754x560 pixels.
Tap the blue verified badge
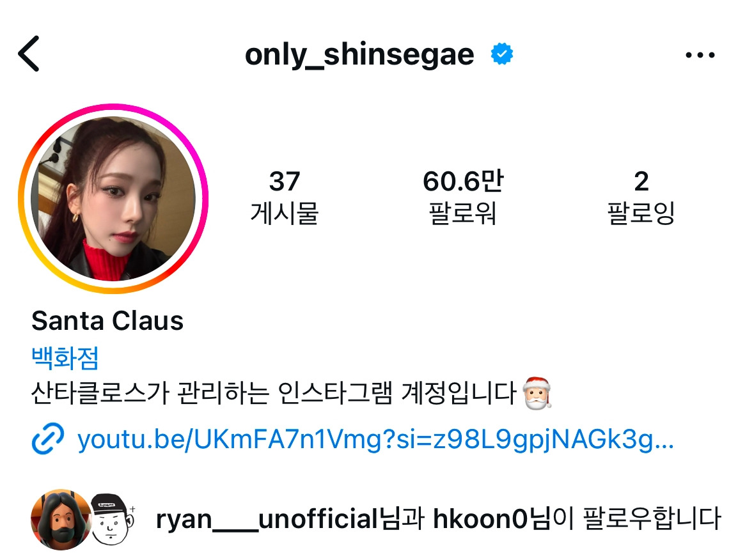[501, 54]
